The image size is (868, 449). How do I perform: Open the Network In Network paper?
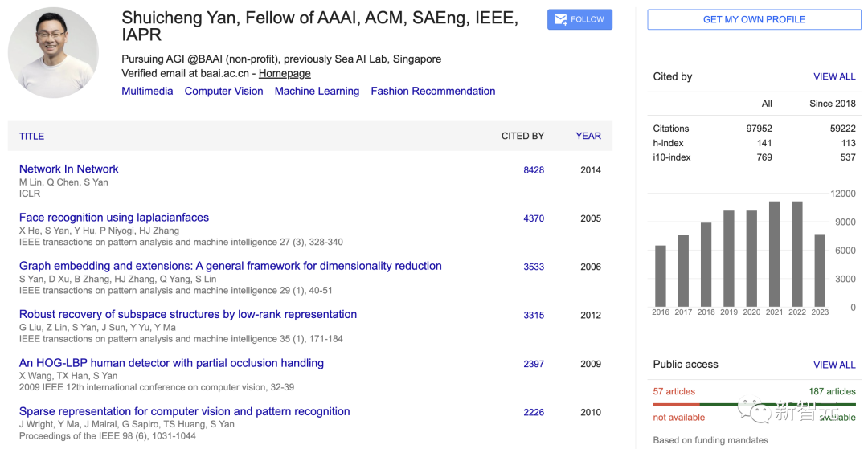pos(68,169)
